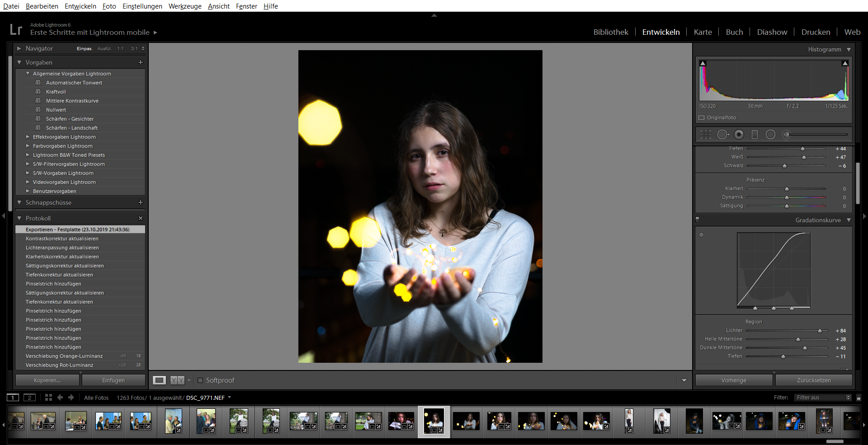The image size is (868, 445).
Task: Toggle the Originalfoto checkbox
Action: 702,117
